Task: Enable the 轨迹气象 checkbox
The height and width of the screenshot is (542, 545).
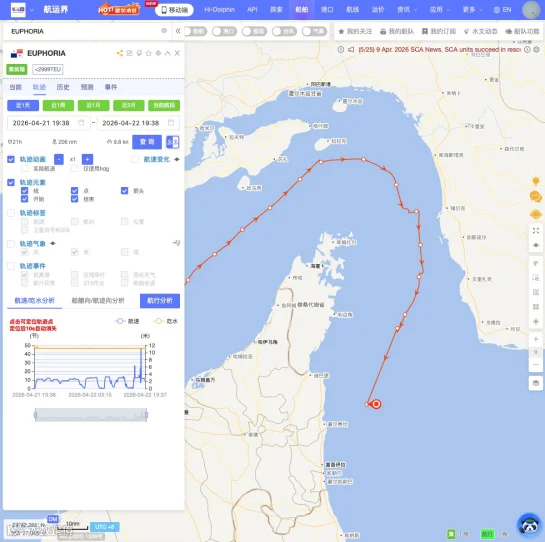Action: 11,244
